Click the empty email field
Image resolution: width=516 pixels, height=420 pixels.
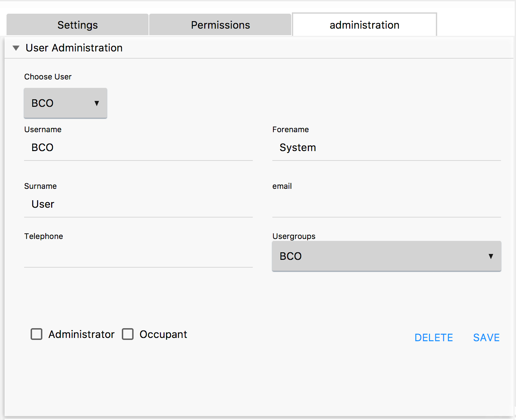point(387,204)
